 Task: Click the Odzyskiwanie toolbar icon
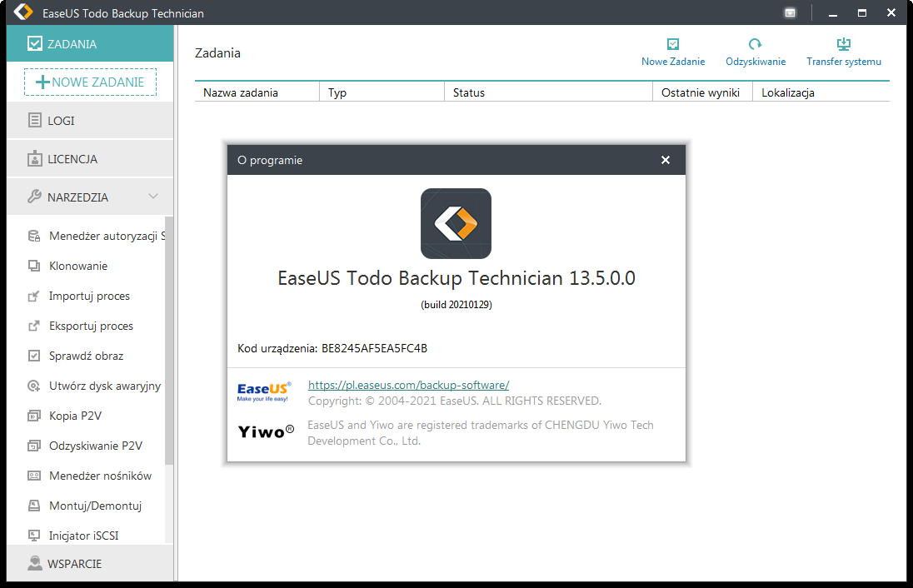click(756, 43)
